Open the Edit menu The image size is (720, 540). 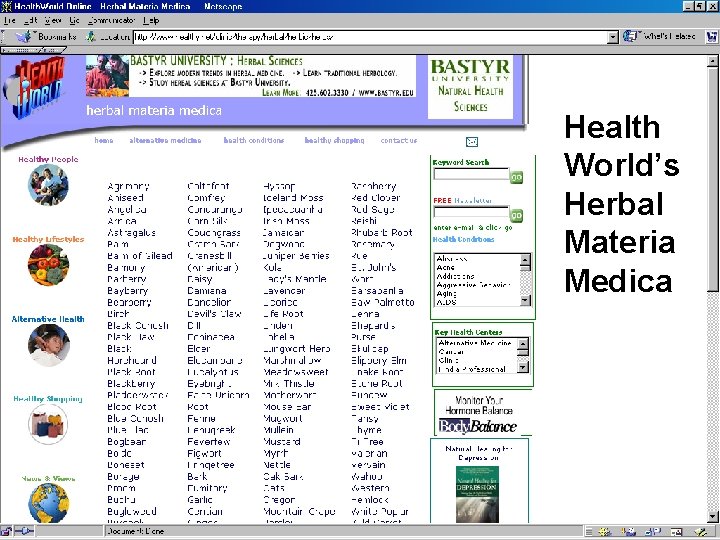pyautogui.click(x=30, y=21)
